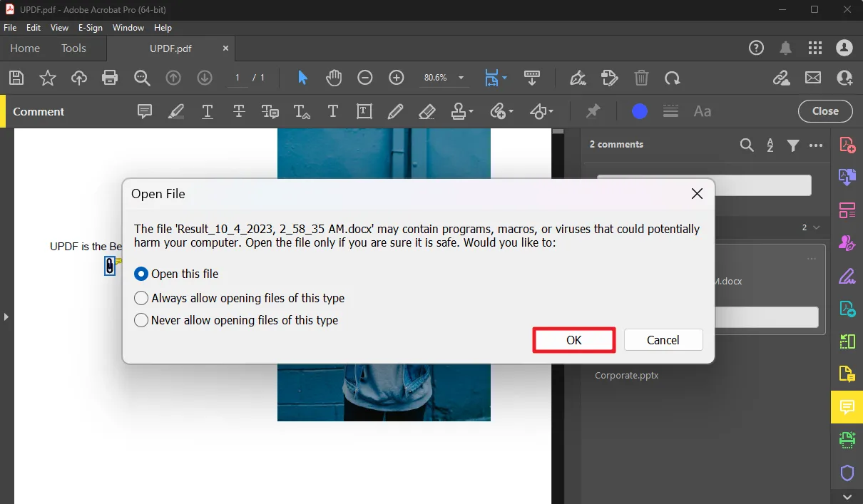Select the text highlighter tool
Image resolution: width=863 pixels, height=504 pixels.
coord(175,111)
